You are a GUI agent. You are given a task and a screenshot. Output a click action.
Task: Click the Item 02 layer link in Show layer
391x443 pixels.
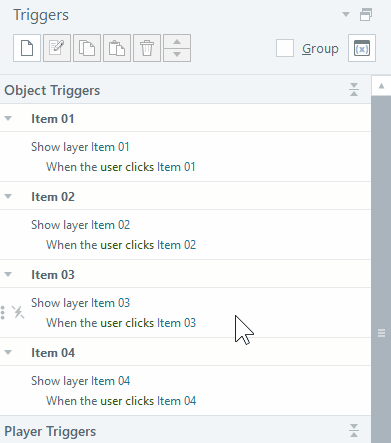pos(111,225)
